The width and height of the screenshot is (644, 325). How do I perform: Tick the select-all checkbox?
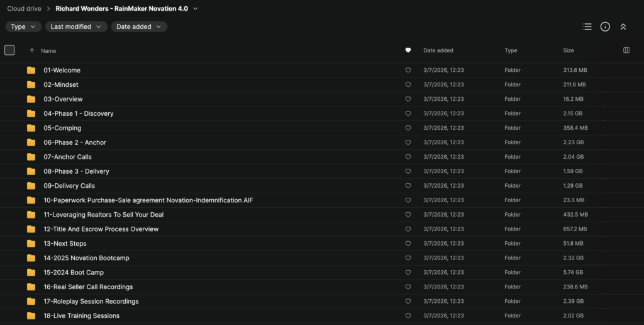tap(9, 50)
